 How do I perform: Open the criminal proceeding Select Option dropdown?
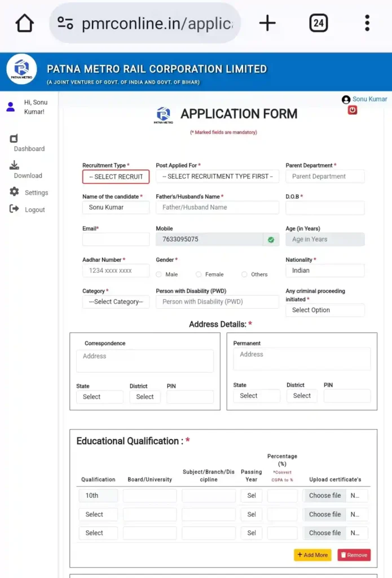[x=325, y=310]
